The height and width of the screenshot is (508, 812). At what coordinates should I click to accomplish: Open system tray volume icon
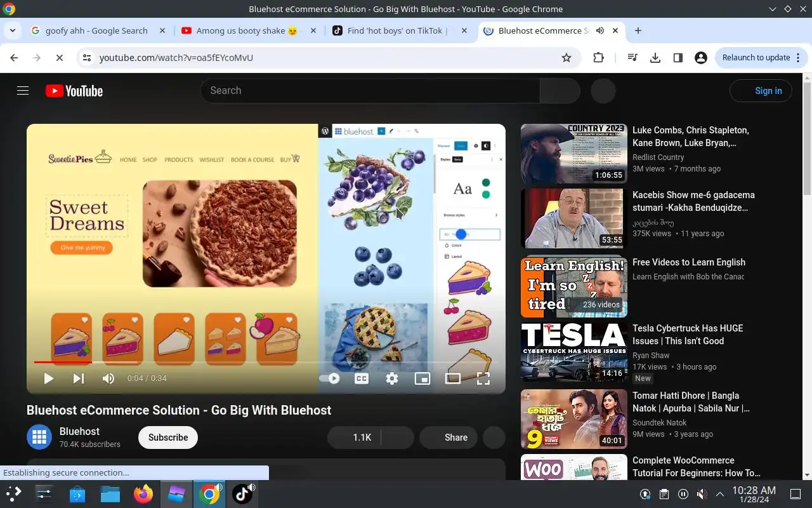click(701, 494)
